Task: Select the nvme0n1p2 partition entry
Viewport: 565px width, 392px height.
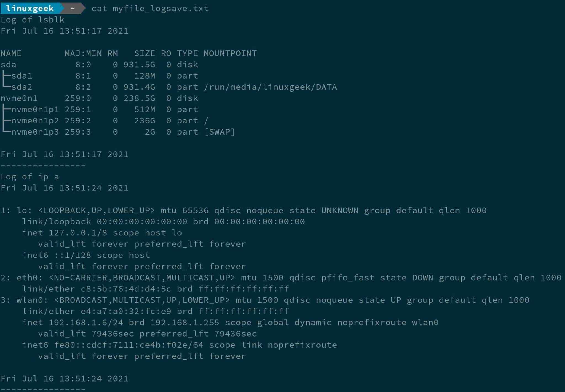Action: [35, 121]
